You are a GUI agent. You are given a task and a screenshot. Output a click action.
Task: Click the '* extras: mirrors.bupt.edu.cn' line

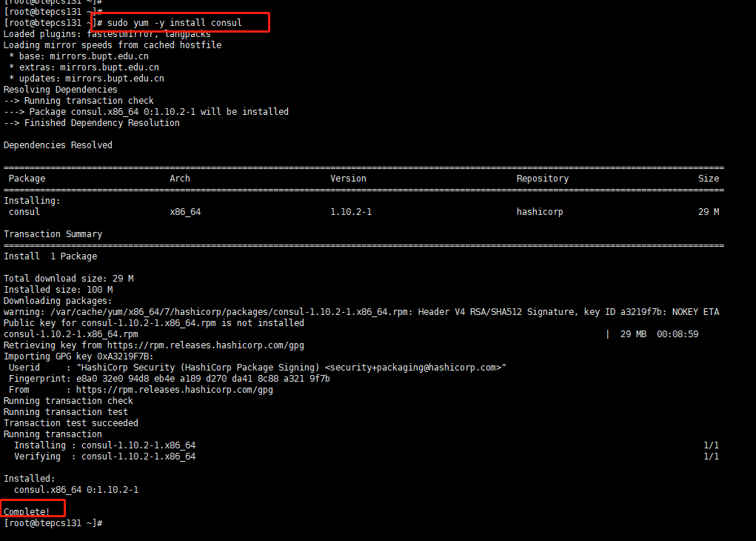[x=84, y=67]
